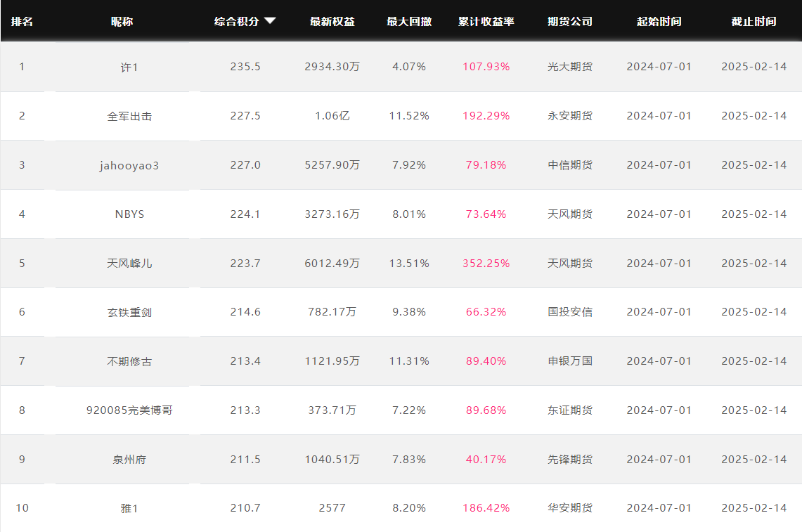Screen dimensions: 802x532
Task: Click the company 光大期货
Action: pos(570,67)
